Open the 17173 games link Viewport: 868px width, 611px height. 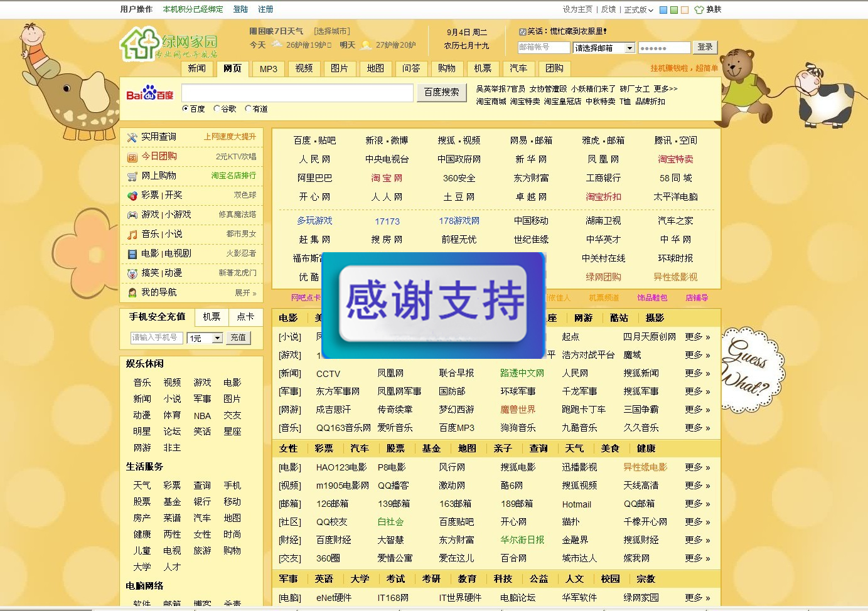point(387,221)
